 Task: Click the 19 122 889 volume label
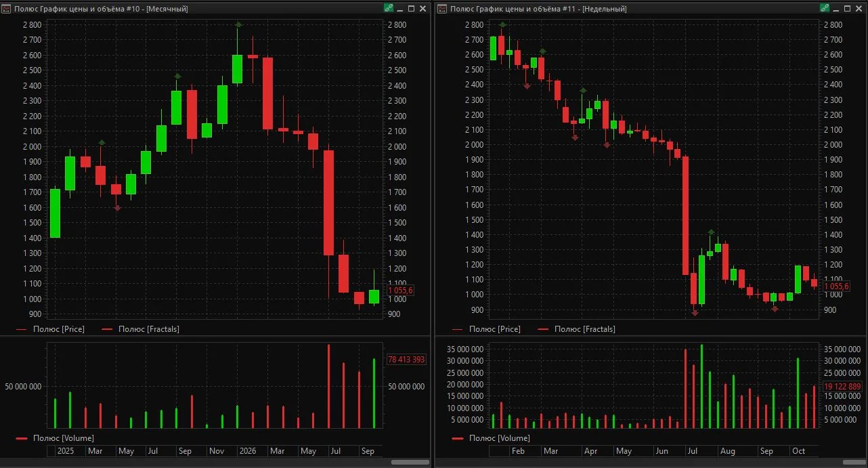[842, 387]
